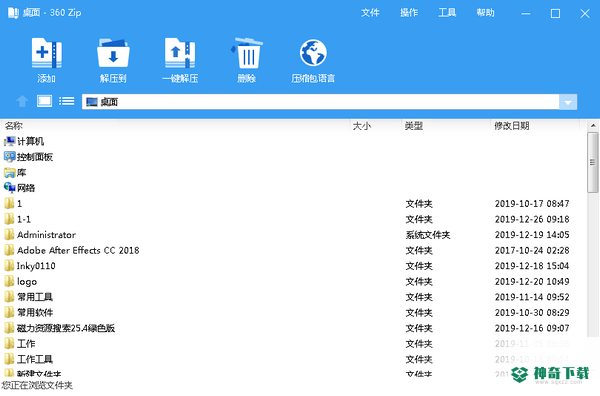
Task: Select the 工作工具 folder
Action: tap(35, 359)
